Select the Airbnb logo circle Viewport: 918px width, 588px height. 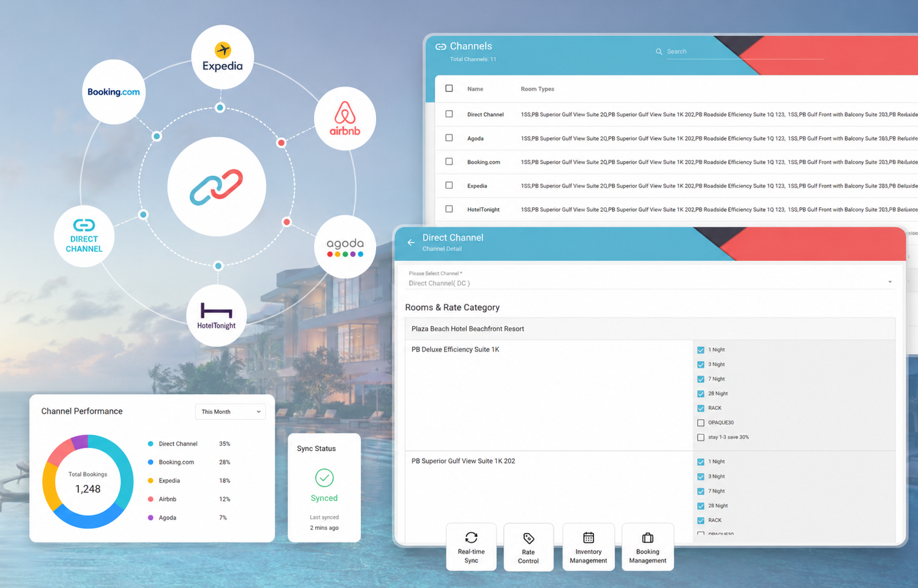(x=345, y=119)
